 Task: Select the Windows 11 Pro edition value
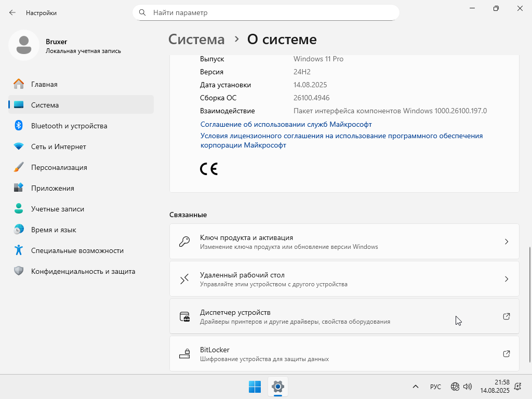click(x=318, y=59)
